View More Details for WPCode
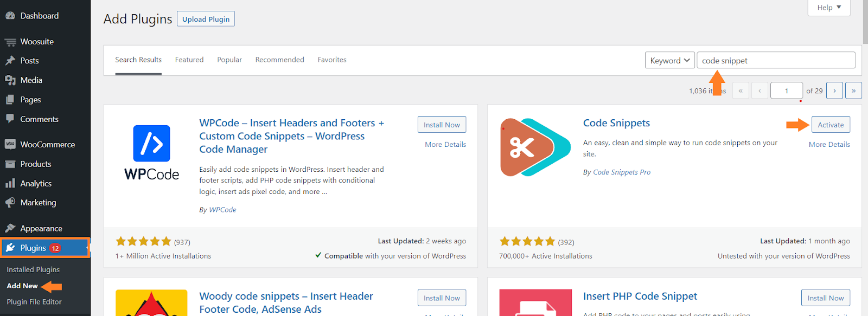The width and height of the screenshot is (868, 316). 445,144
